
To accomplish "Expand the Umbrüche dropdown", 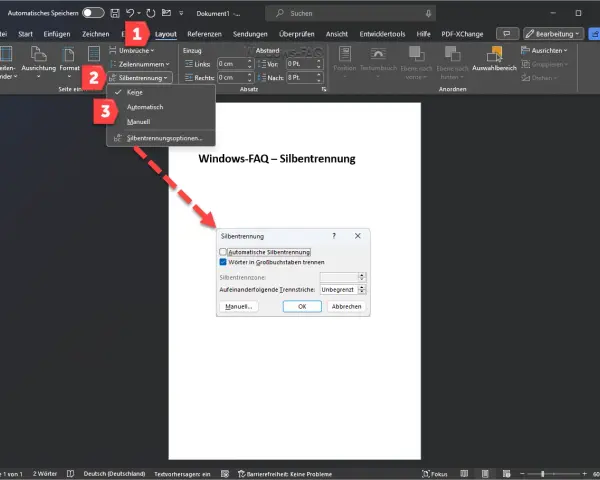I will 132,51.
